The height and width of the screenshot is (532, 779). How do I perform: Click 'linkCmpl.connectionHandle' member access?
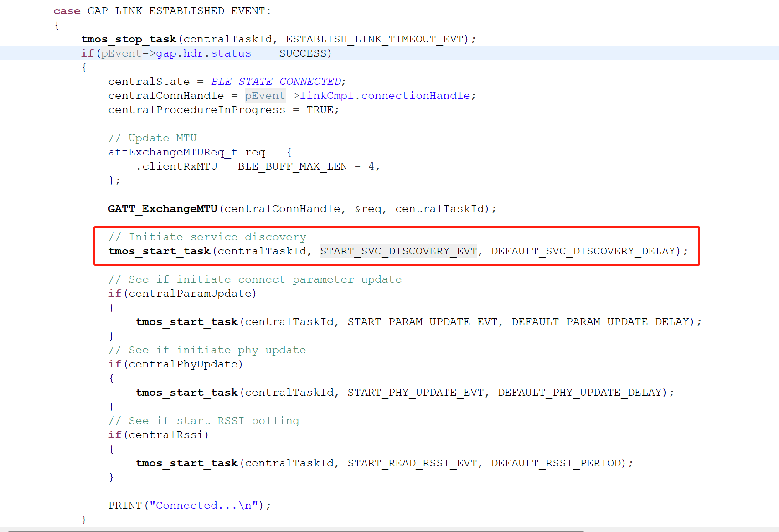pyautogui.click(x=385, y=96)
